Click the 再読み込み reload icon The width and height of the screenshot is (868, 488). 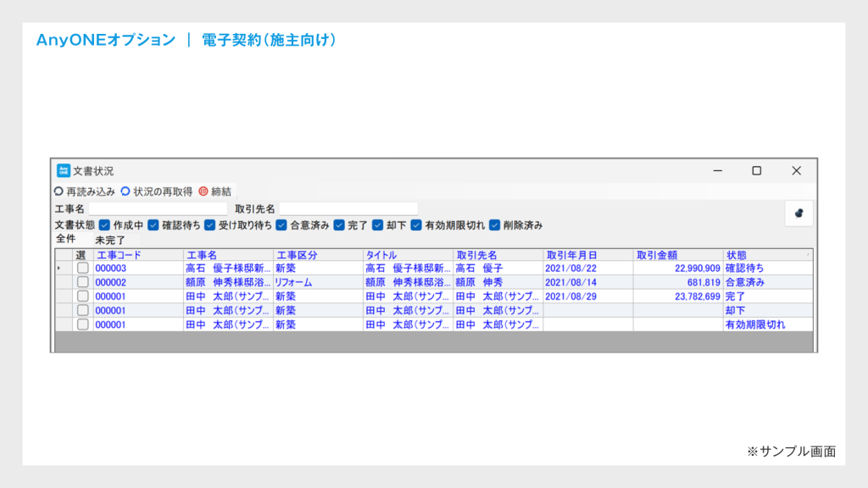pos(58,190)
